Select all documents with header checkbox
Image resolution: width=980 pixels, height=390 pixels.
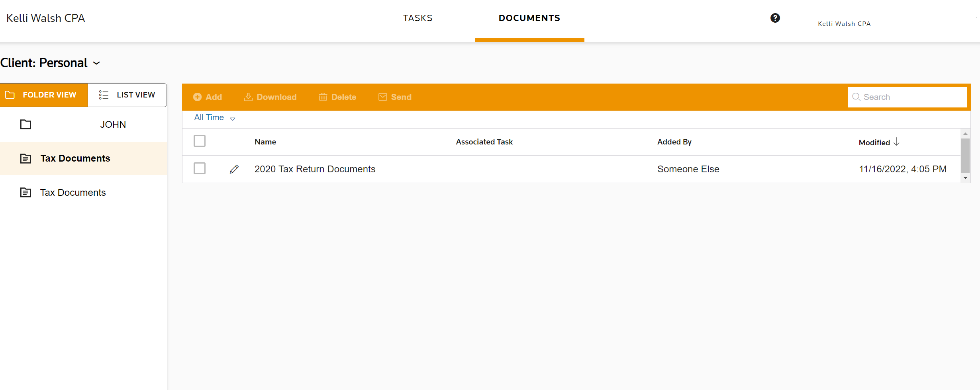point(200,141)
